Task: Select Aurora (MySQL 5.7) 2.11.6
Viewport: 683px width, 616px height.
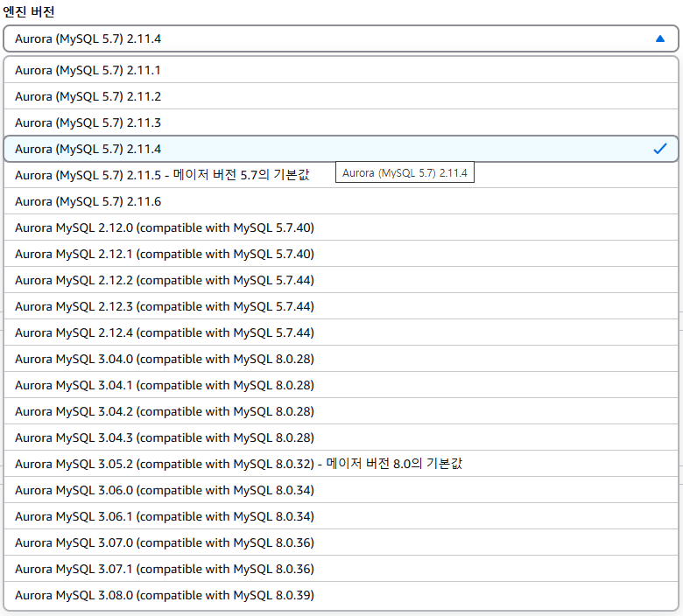Action: (341, 201)
